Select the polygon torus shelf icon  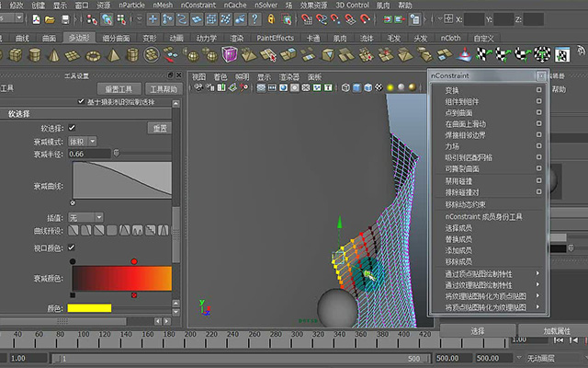tap(93, 56)
